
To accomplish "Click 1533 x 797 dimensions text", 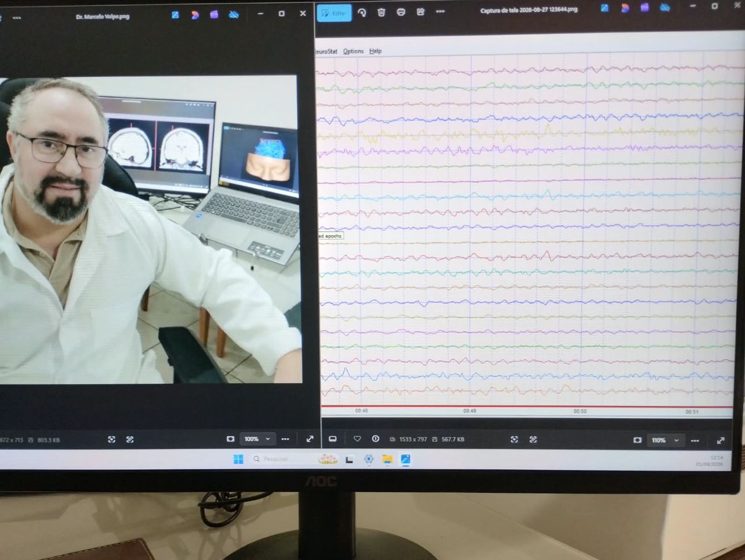I will tap(413, 439).
